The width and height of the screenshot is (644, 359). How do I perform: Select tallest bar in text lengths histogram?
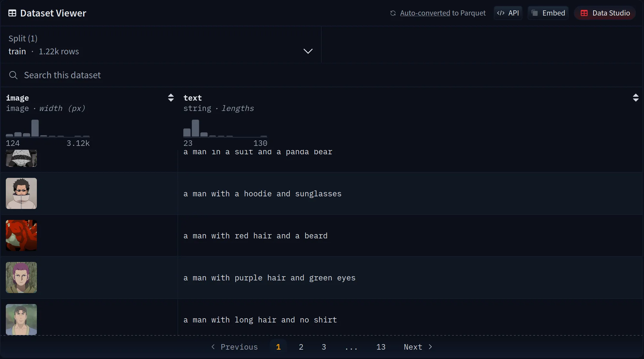pyautogui.click(x=195, y=128)
